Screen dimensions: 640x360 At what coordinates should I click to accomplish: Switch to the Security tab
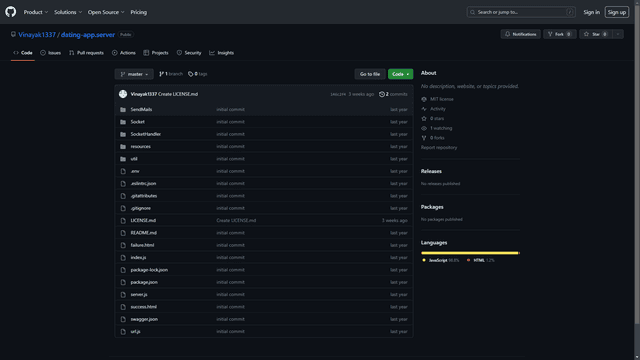click(x=189, y=53)
